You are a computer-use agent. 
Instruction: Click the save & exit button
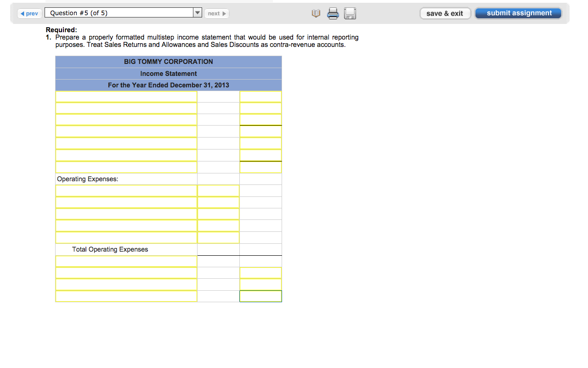(445, 13)
